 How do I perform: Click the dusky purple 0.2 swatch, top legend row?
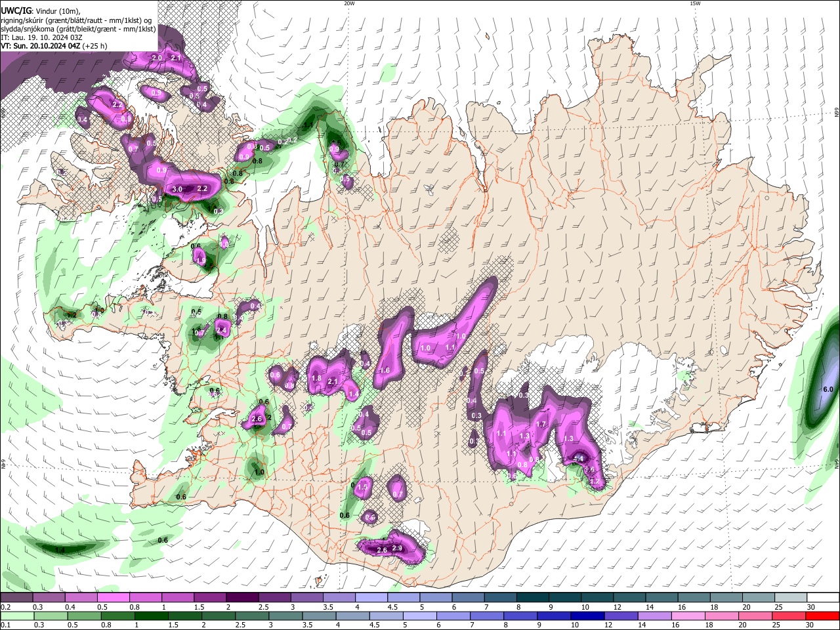[16, 598]
